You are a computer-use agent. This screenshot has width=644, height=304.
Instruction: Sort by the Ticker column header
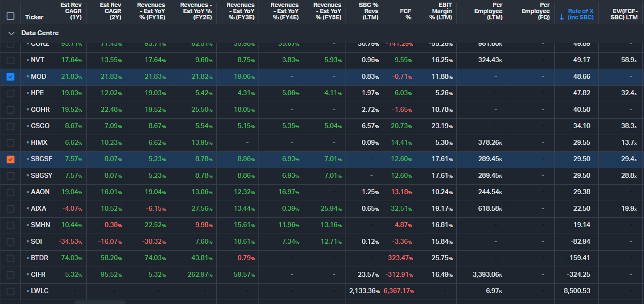[x=34, y=17]
